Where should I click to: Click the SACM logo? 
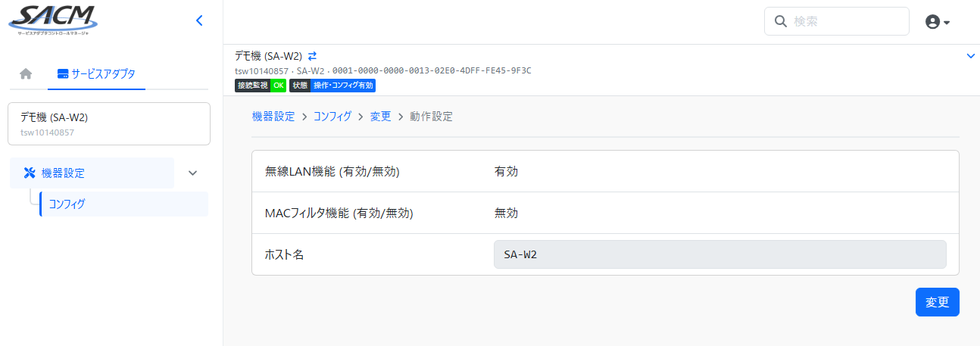point(52,20)
